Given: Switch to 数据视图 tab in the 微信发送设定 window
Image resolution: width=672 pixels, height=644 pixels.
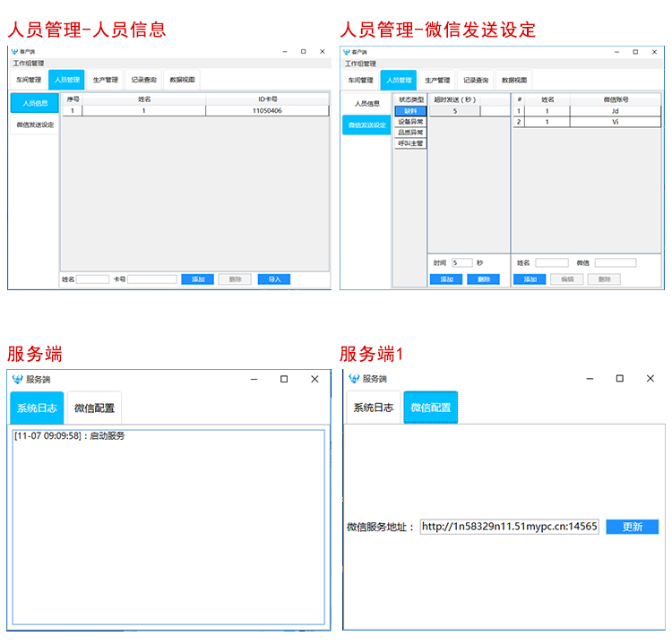Looking at the screenshot, I should [x=514, y=80].
